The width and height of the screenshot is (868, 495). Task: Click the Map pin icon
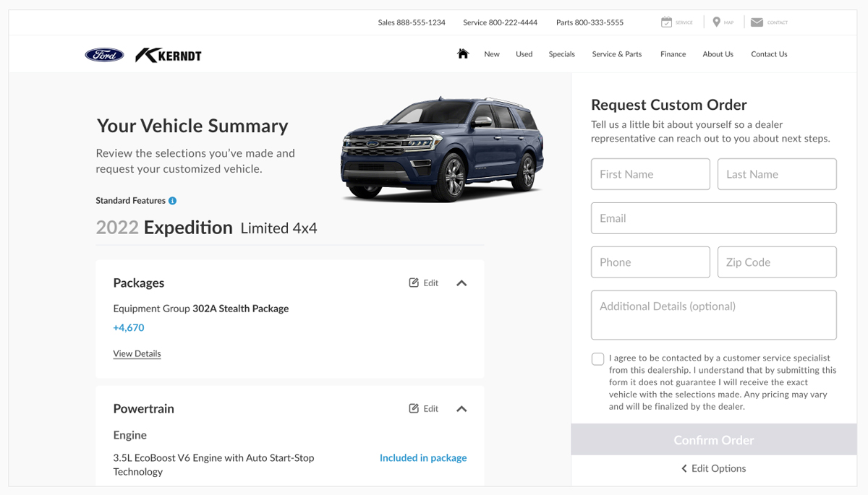coord(716,22)
